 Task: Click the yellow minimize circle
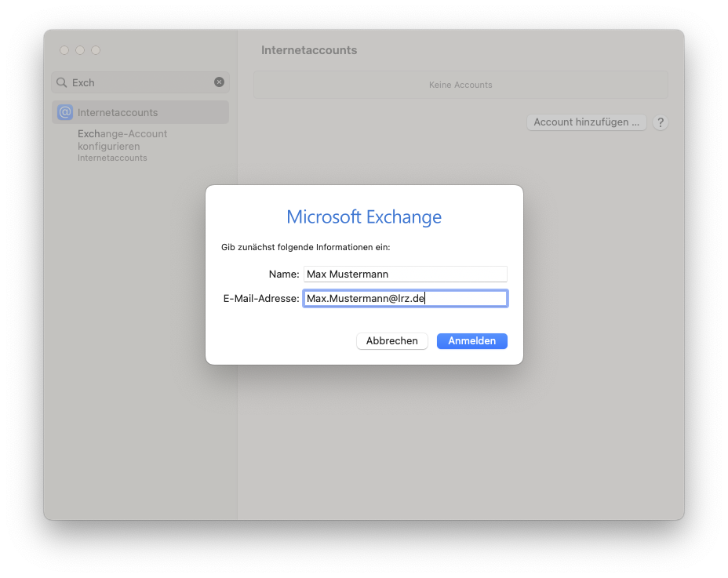pyautogui.click(x=79, y=50)
